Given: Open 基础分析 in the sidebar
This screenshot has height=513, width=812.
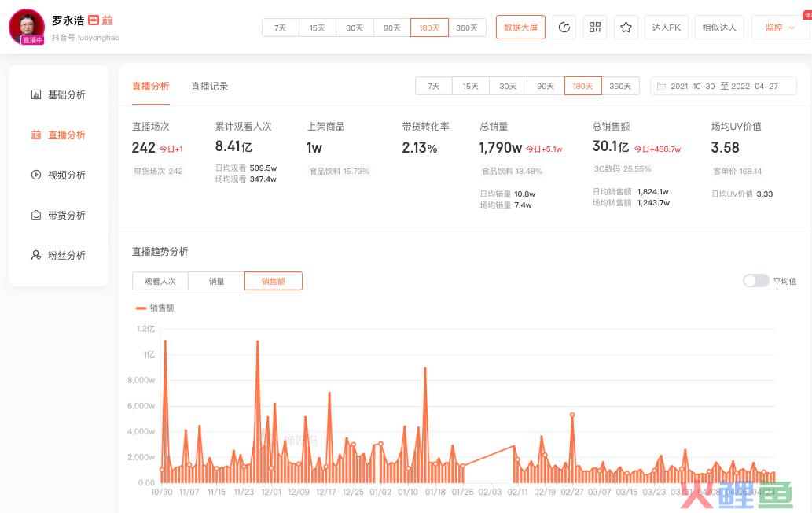Looking at the screenshot, I should 67,94.
